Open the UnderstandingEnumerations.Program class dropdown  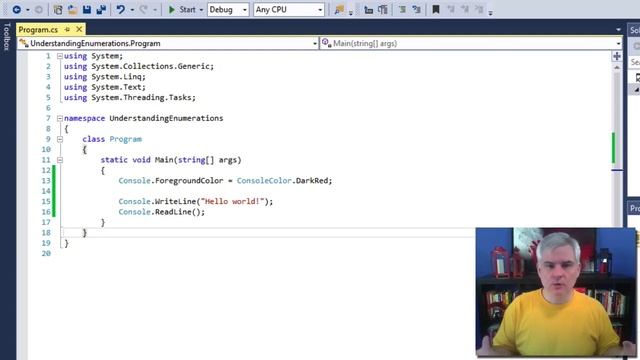[x=168, y=43]
